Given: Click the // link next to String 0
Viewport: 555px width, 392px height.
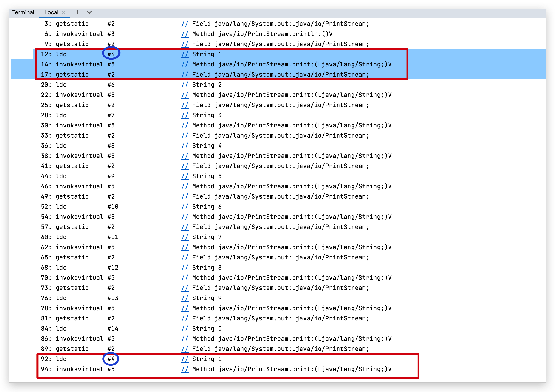Looking at the screenshot, I should point(185,329).
